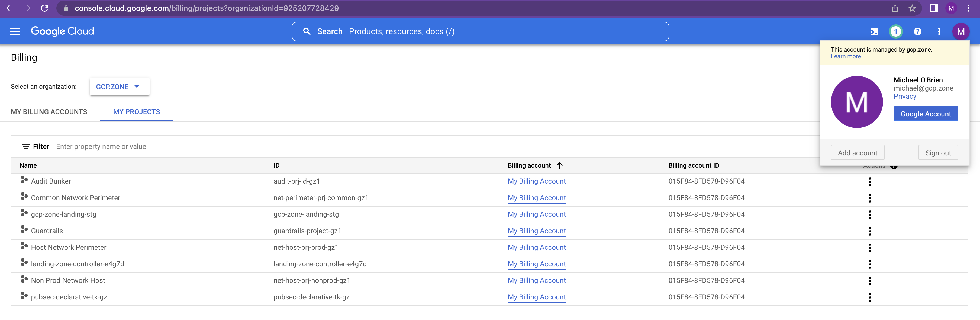980x320 pixels.
Task: Expand the GCP.ZONE organization dropdown
Action: [120, 87]
